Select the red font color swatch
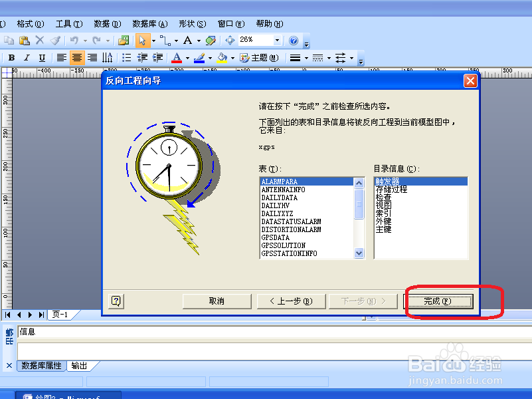 coord(177,61)
